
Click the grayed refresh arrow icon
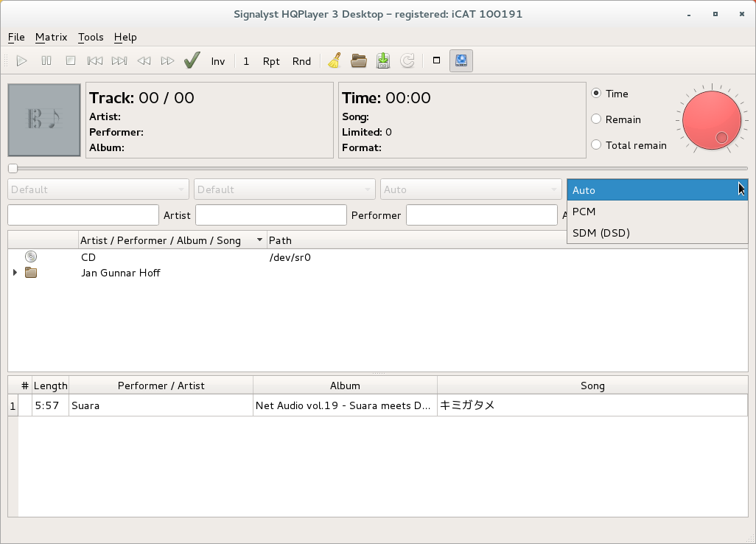click(x=407, y=60)
